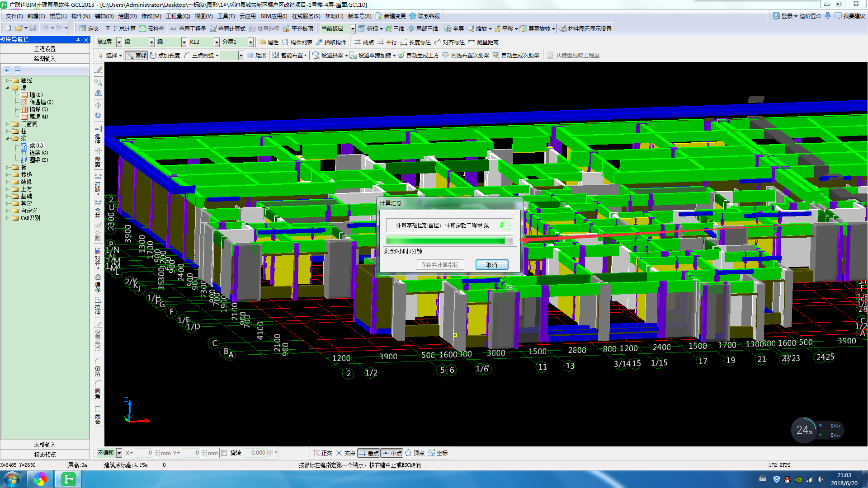Open the 视图(V) menu
This screenshot has width=868, height=488.
(203, 16)
